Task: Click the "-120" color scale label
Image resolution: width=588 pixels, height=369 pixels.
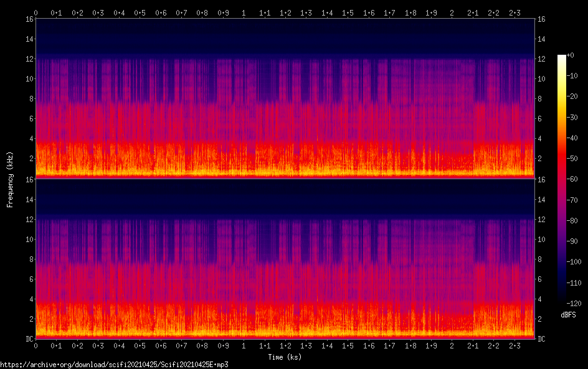Action: pyautogui.click(x=574, y=304)
